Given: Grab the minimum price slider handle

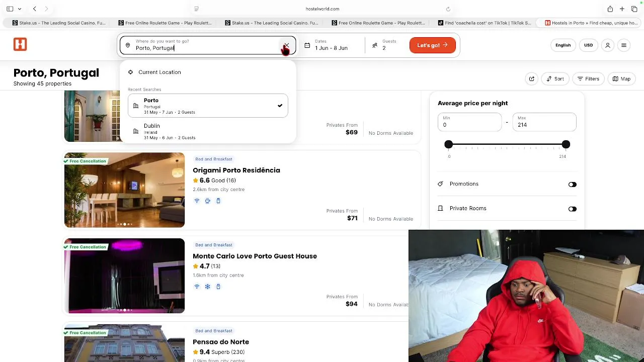Looking at the screenshot, I should click(x=449, y=145).
